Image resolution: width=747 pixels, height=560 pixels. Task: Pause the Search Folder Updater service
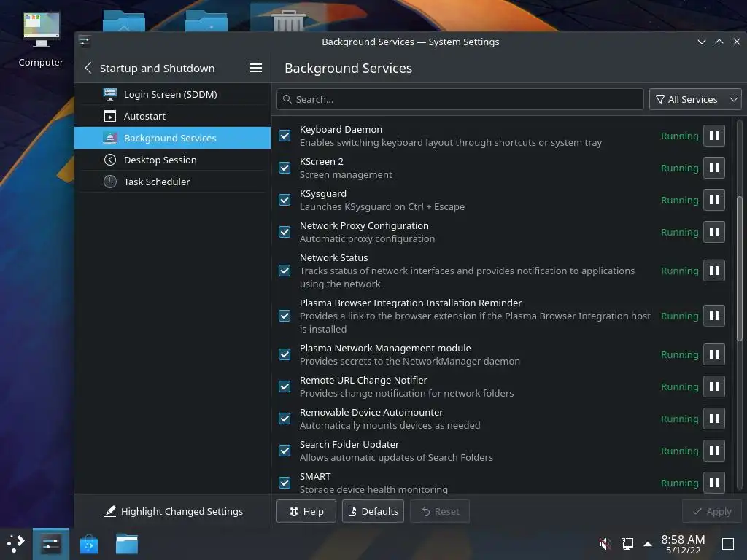click(x=713, y=451)
